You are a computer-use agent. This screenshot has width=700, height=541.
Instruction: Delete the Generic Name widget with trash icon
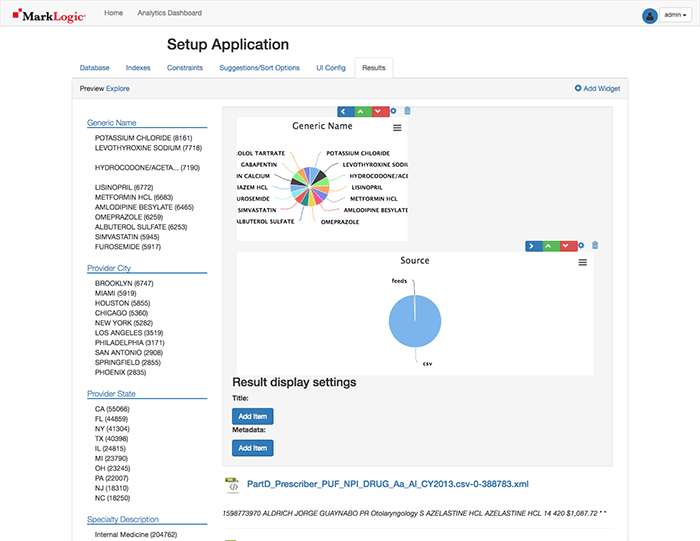[x=407, y=111]
